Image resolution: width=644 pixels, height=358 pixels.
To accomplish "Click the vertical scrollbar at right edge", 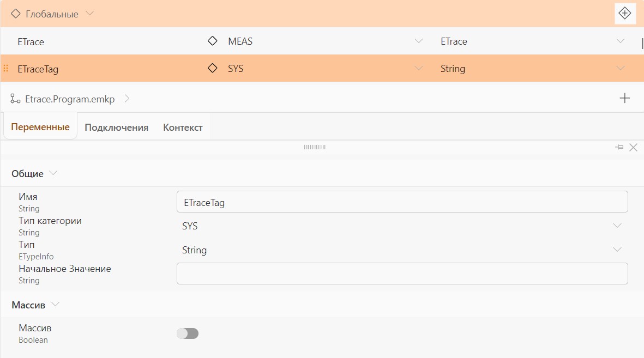I will click(642, 43).
